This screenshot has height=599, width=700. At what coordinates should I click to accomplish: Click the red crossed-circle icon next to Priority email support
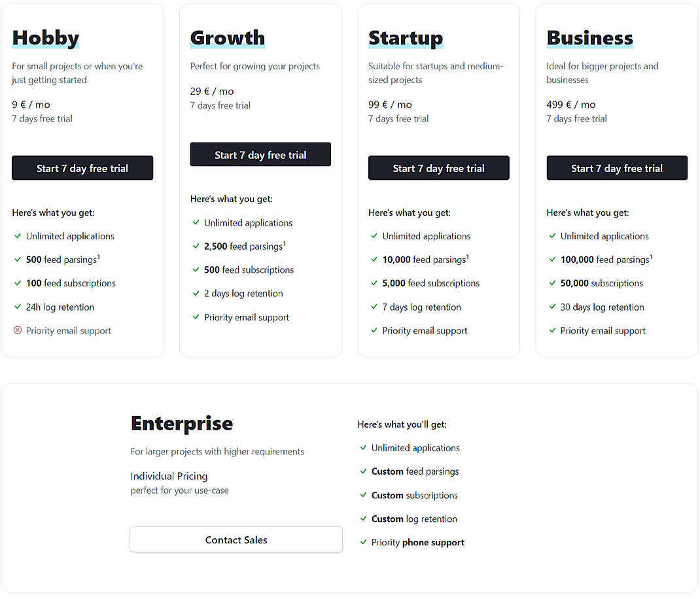[x=17, y=330]
